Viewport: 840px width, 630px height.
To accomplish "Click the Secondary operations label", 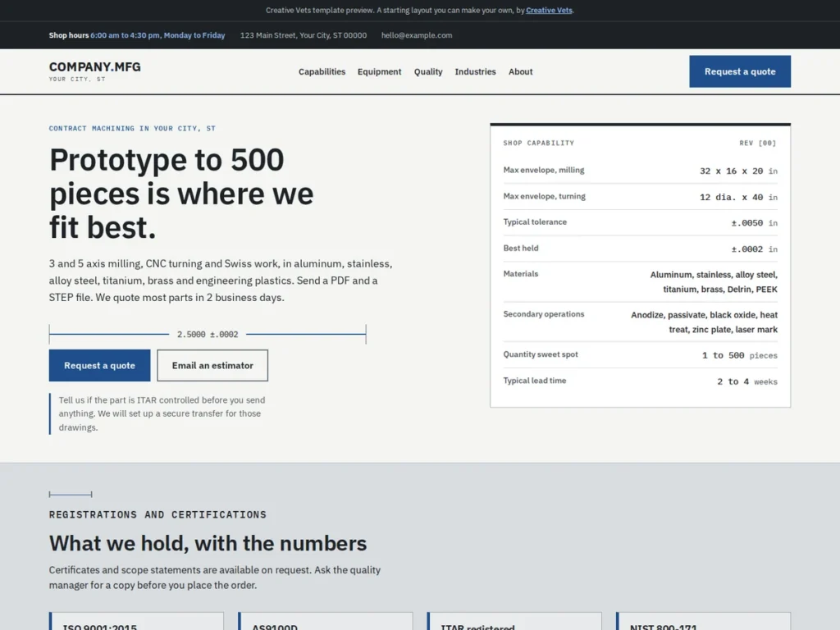I will click(544, 314).
